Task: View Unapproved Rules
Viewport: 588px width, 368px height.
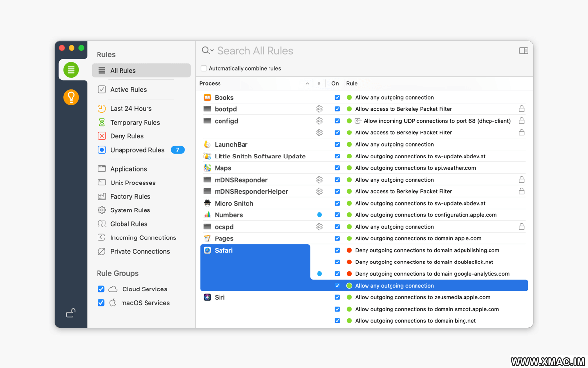Action: (x=137, y=150)
